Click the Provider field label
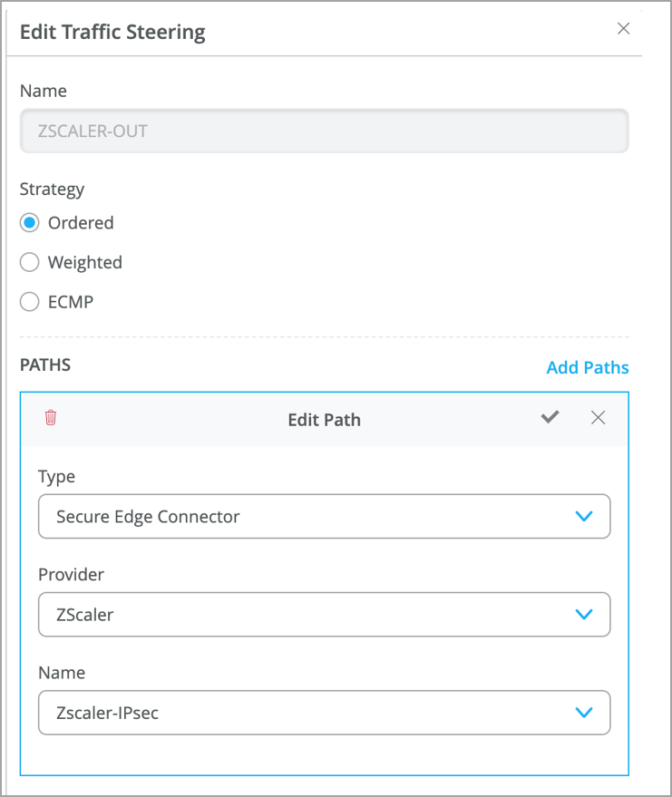This screenshot has height=797, width=672. 71,574
